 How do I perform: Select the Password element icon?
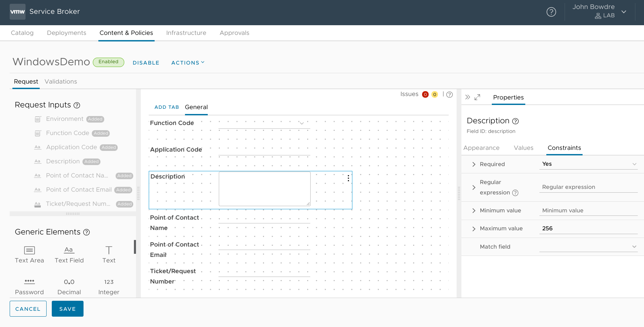click(29, 281)
